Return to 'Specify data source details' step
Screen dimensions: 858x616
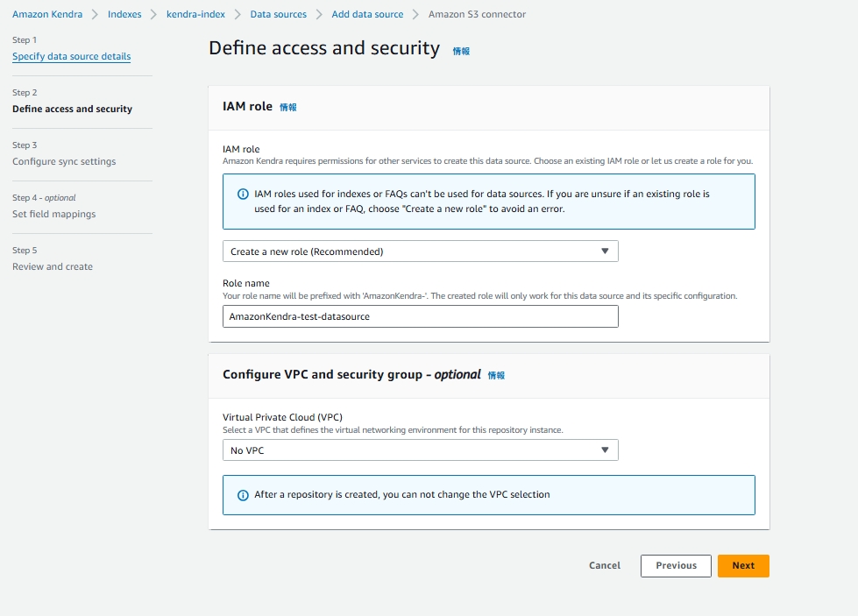[72, 57]
